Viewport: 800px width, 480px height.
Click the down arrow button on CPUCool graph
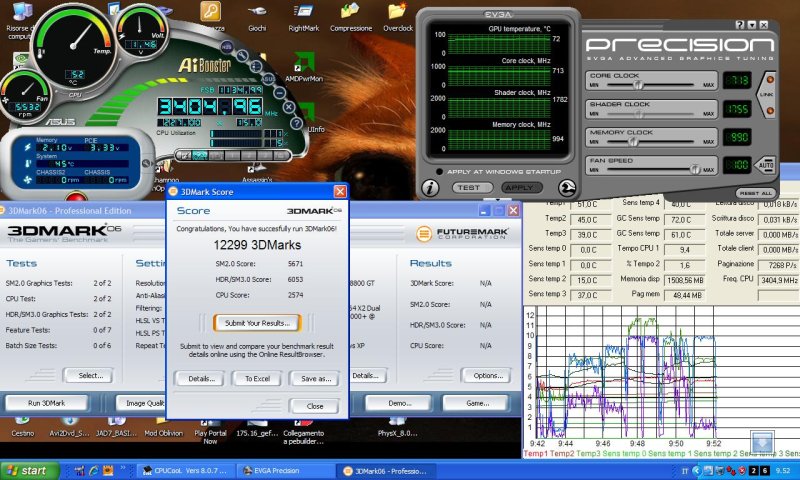point(762,442)
